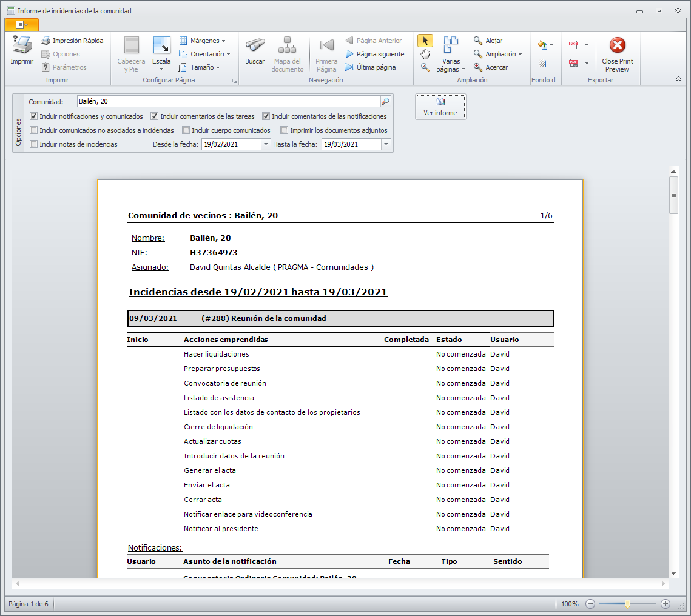Open the Hasta la fecha date dropdown
691x616 pixels.
tap(386, 144)
